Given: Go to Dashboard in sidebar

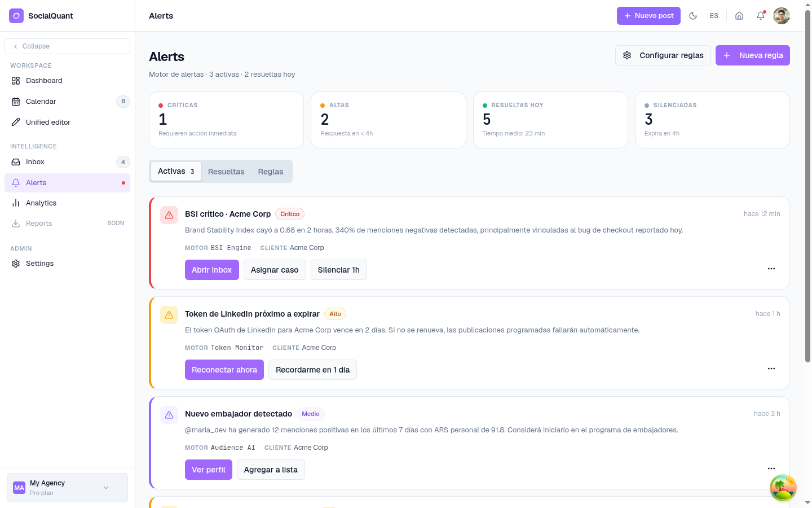Looking at the screenshot, I should click(x=67, y=81).
